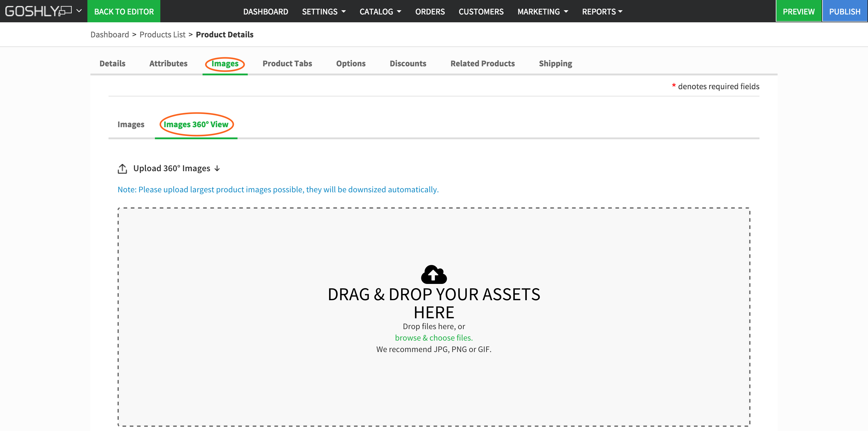868x431 pixels.
Task: Open Orders in the navigation bar
Action: tap(429, 11)
